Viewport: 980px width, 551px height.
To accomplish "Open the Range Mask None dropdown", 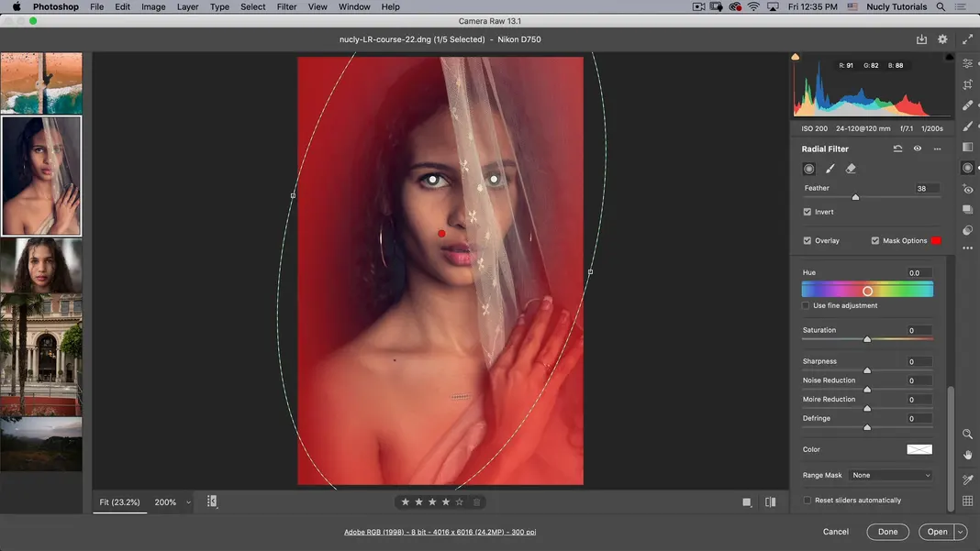I will [891, 476].
